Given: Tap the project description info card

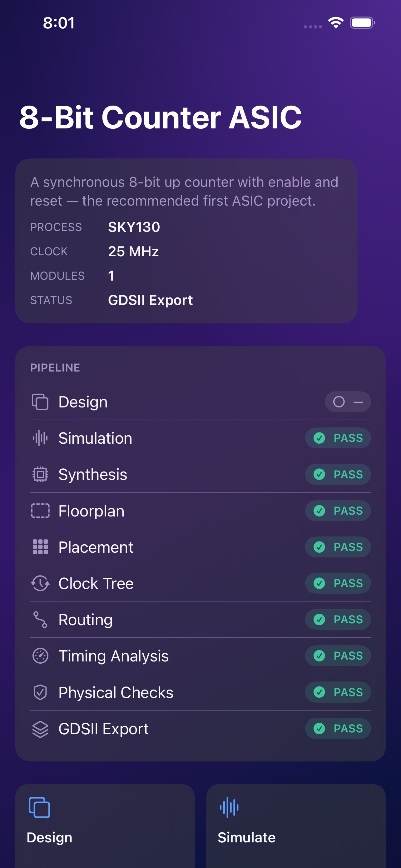Looking at the screenshot, I should click(x=186, y=241).
